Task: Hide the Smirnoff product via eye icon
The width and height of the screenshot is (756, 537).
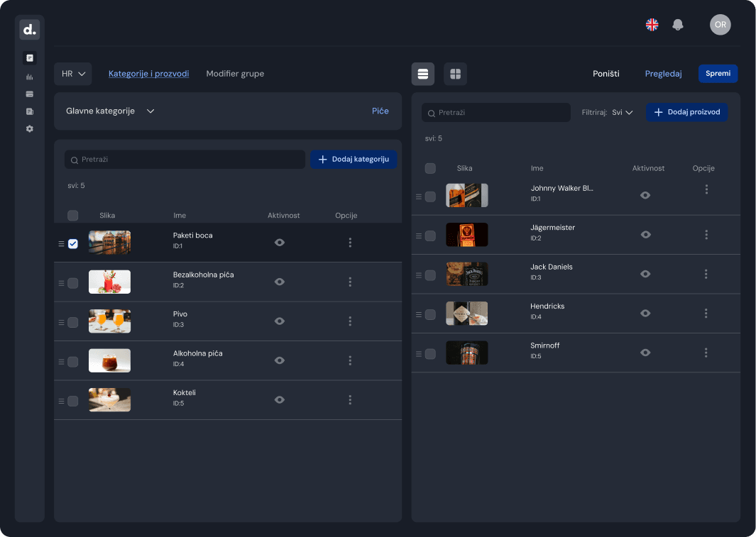Action: (645, 353)
